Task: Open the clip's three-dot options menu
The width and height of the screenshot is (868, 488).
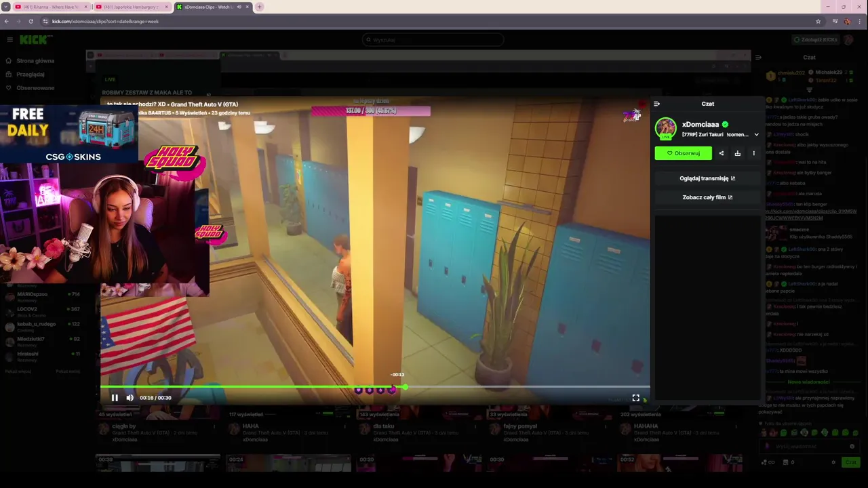Action: coord(754,153)
